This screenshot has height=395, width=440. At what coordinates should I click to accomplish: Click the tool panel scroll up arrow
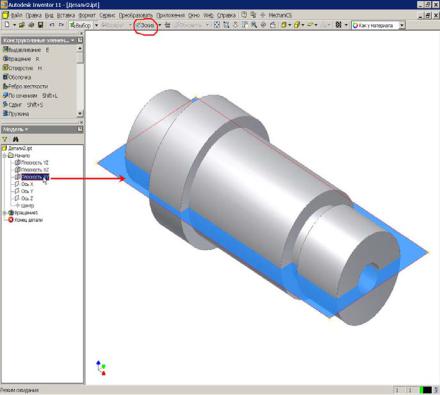tap(80, 49)
